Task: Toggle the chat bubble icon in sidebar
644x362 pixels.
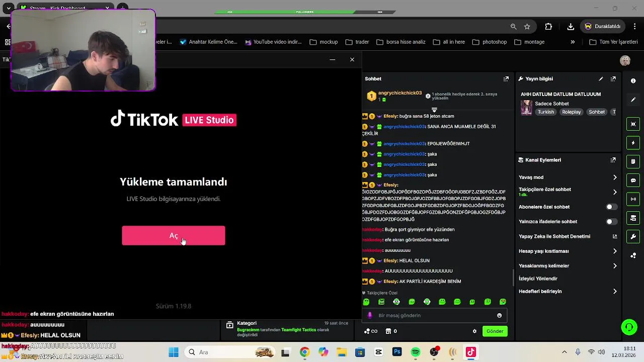Action: pos(633,180)
